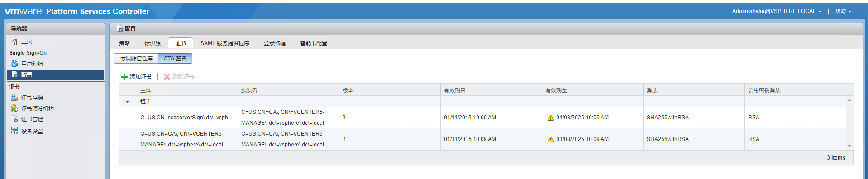
Task: Click the table's vertical scrollbar down arrow
Action: coord(849,146)
